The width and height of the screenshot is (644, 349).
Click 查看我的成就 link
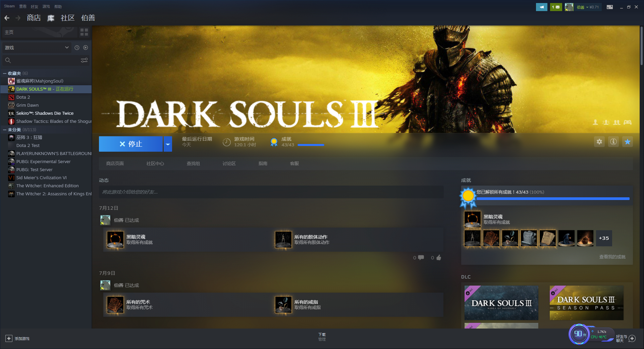612,257
